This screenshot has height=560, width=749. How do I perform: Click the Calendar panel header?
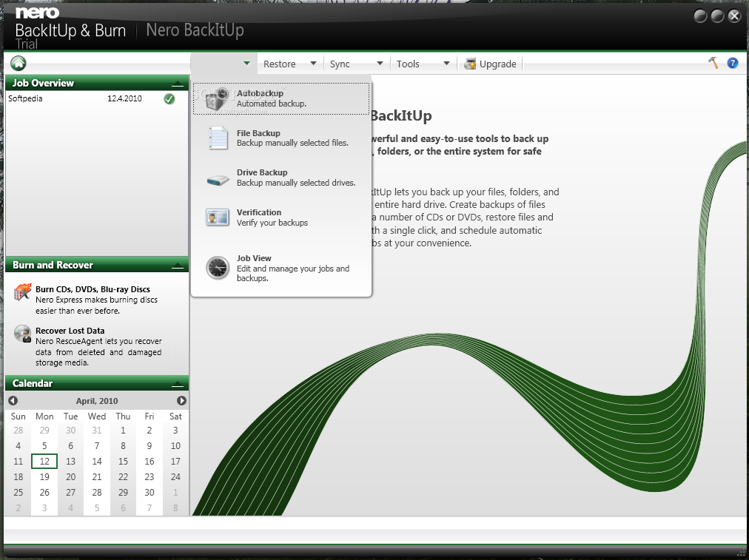coord(96,383)
